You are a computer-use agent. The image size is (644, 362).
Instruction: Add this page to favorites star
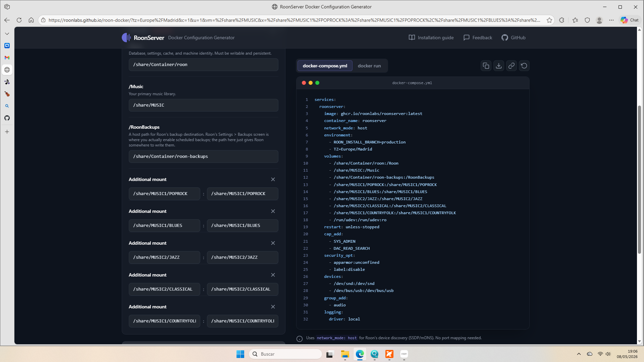pyautogui.click(x=549, y=20)
